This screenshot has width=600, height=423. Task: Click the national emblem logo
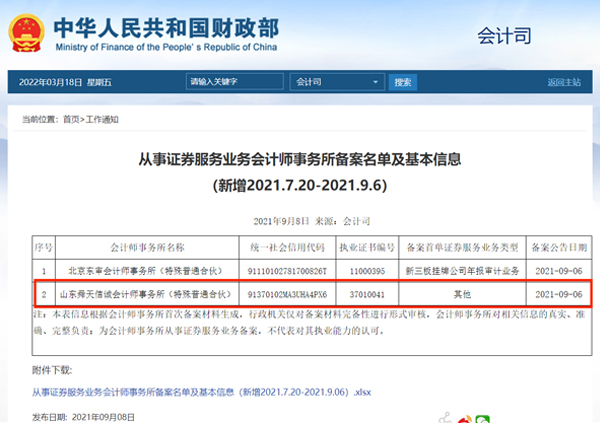(26, 33)
